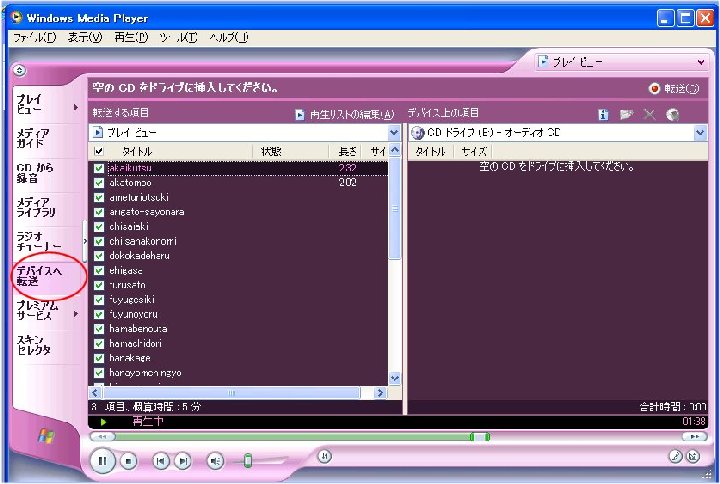Open device properties info icon
Viewport: 720px width, 484px height.
click(603, 114)
